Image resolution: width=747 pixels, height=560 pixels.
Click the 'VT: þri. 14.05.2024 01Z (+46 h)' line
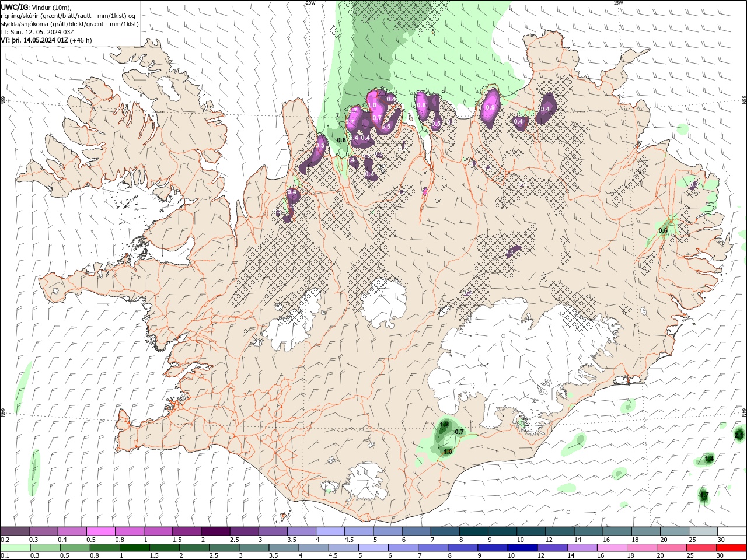pyautogui.click(x=46, y=40)
